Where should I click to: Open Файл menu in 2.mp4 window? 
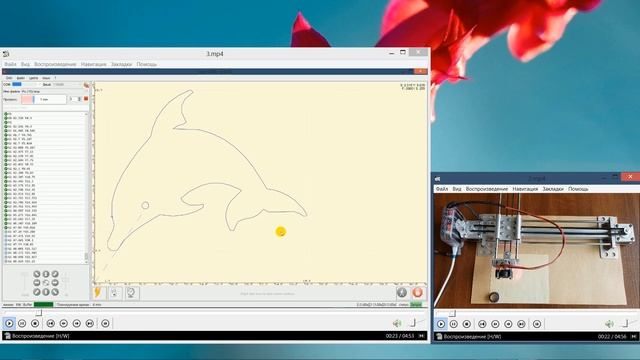click(x=442, y=189)
